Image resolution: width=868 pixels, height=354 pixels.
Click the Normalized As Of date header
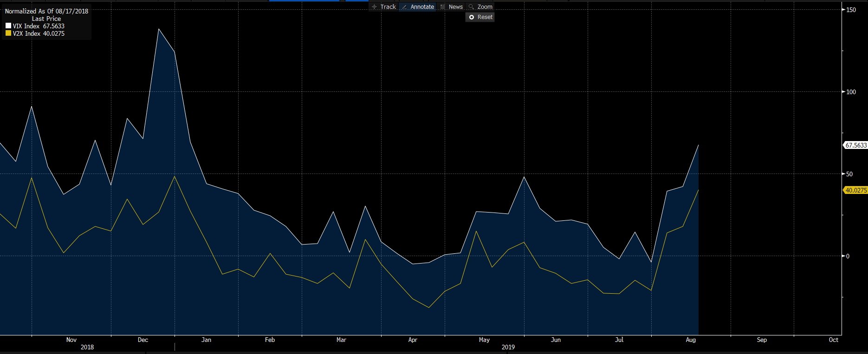(x=46, y=11)
